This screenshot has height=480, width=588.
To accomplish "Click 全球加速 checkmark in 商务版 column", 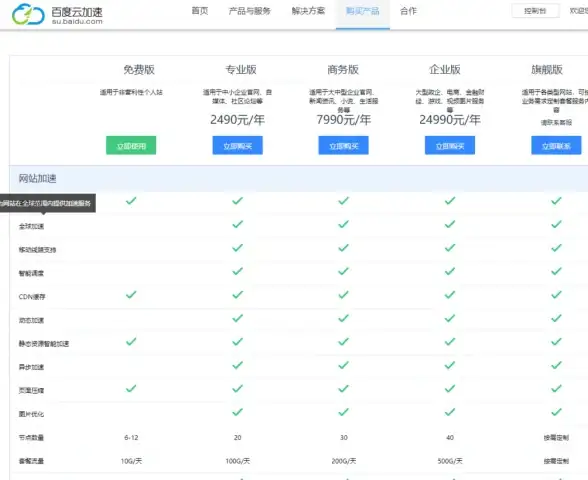I will [344, 224].
